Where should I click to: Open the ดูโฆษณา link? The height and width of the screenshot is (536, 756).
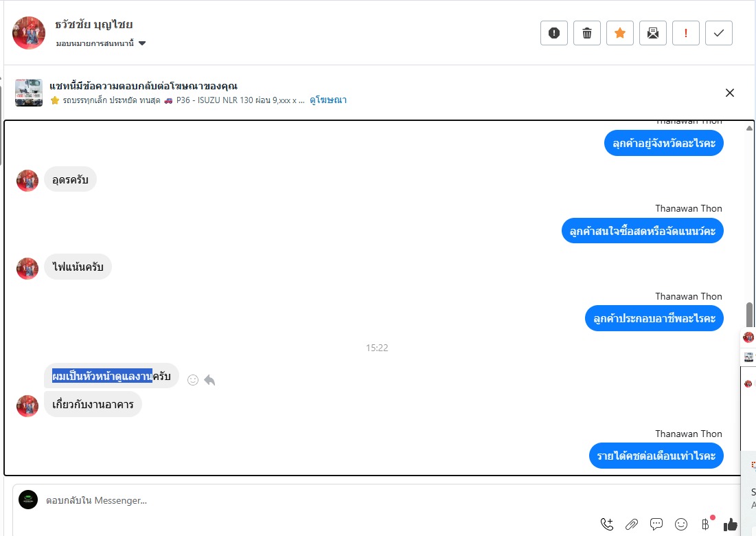(x=328, y=100)
